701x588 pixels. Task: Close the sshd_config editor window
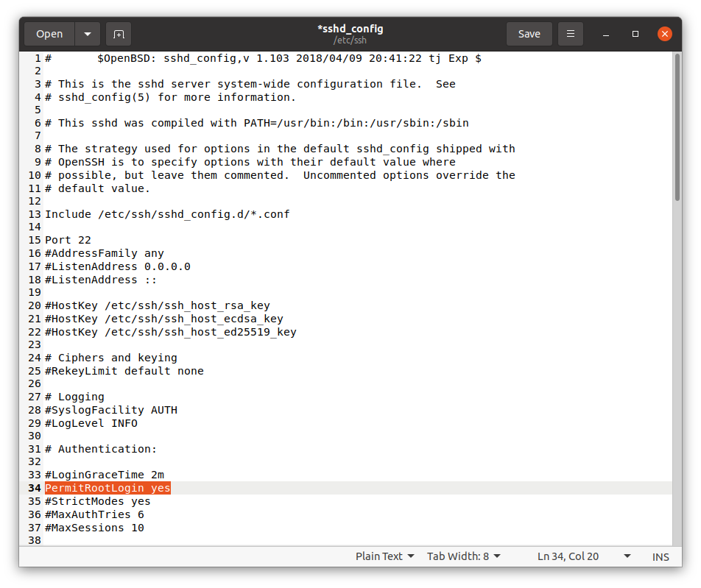pyautogui.click(x=665, y=34)
